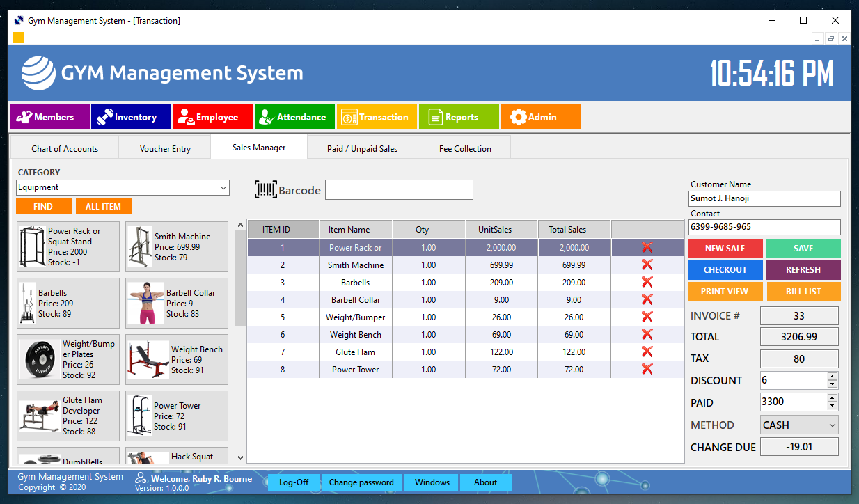
Task: Click inside the Barcode input field
Action: (x=399, y=189)
